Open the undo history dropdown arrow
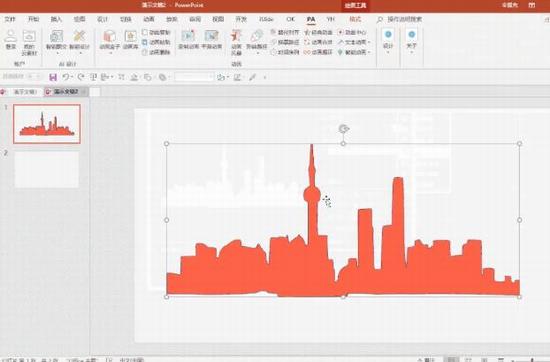Screen dimensions: 550x362 pos(72,77)
